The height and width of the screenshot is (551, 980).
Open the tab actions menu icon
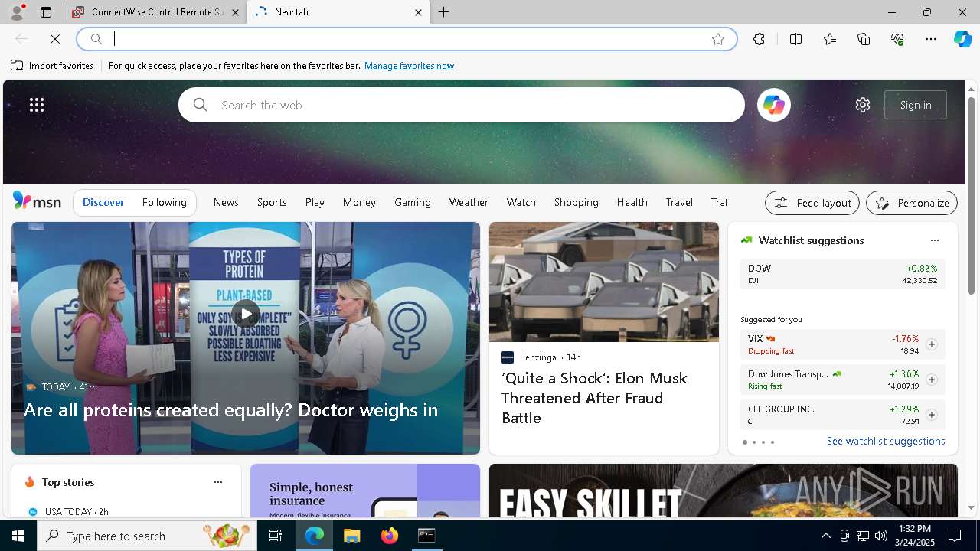(46, 12)
